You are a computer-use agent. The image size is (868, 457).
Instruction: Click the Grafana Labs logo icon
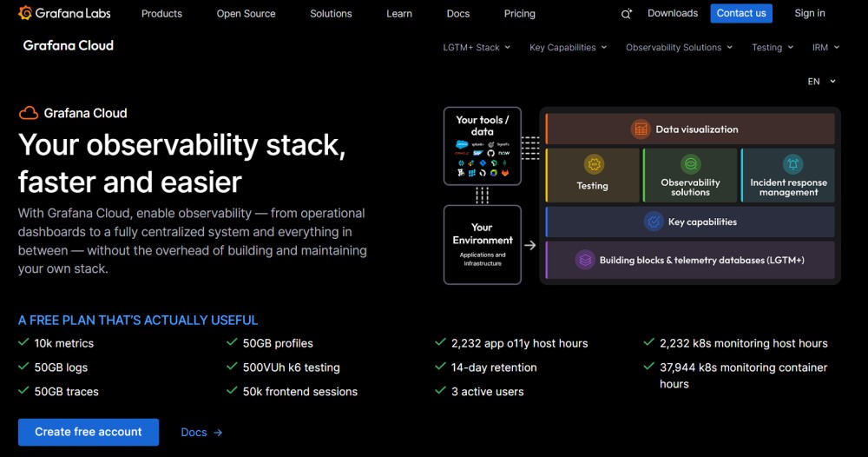25,13
